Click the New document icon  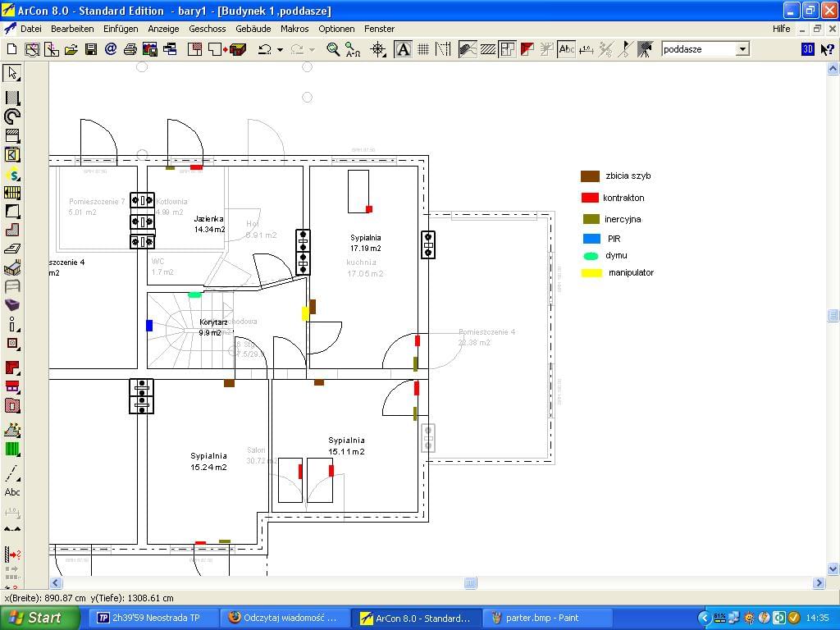[x=11, y=49]
